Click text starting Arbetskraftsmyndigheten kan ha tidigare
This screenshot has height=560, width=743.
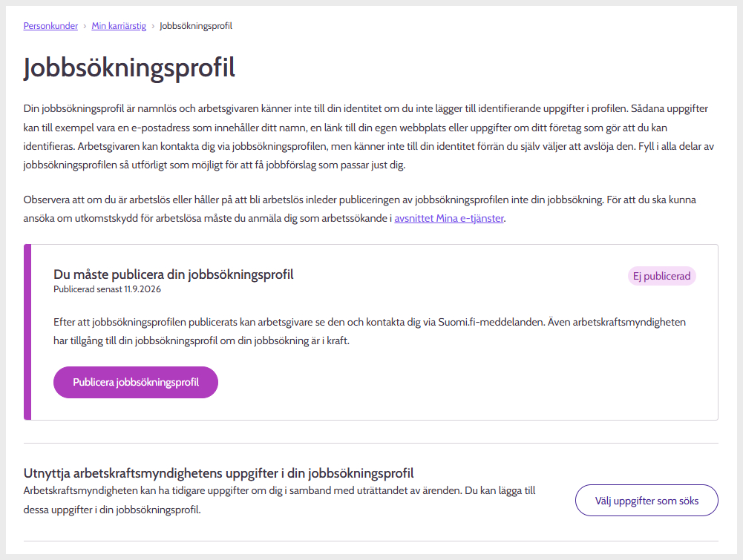(x=280, y=500)
